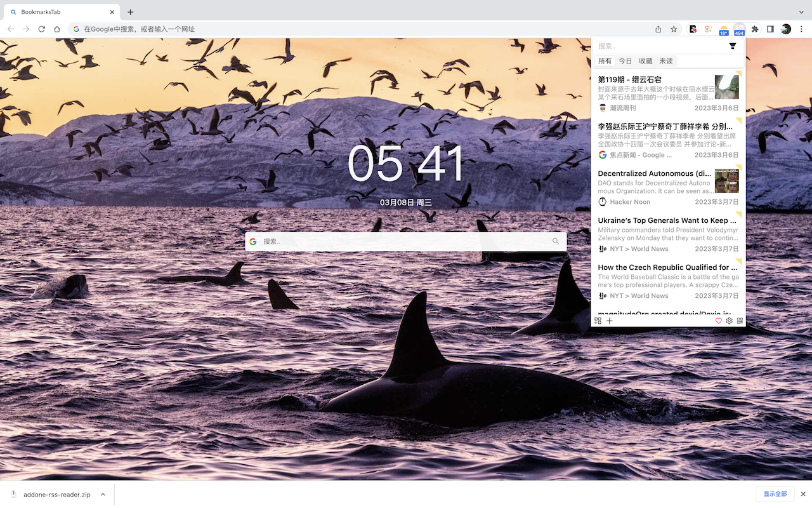Viewport: 812px width, 508px height.
Task: Click the grid icon at panel's bottom right
Action: point(740,321)
